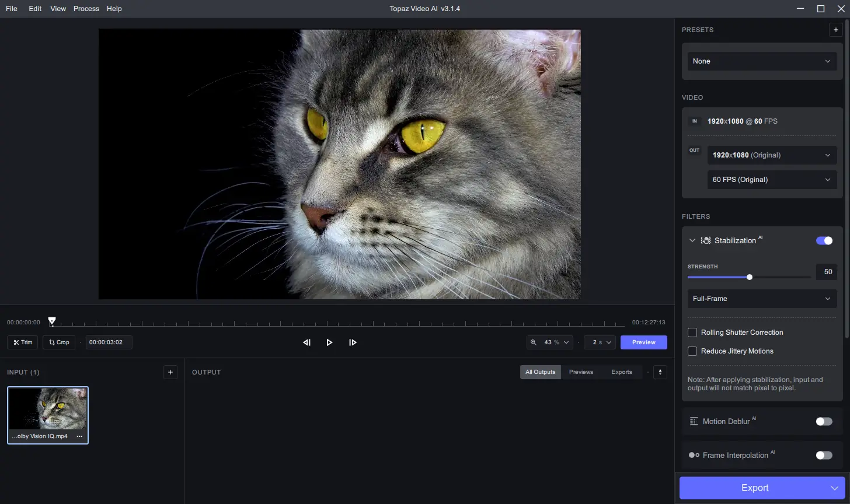Open the 43 % zoom level dropdown

(x=549, y=342)
